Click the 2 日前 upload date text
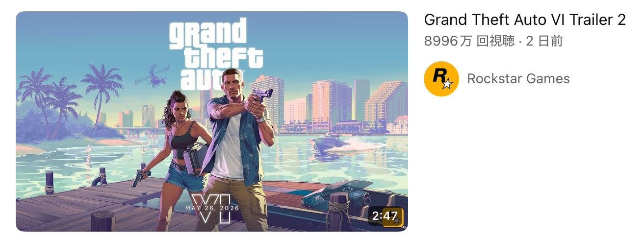The width and height of the screenshot is (644, 238). click(544, 42)
